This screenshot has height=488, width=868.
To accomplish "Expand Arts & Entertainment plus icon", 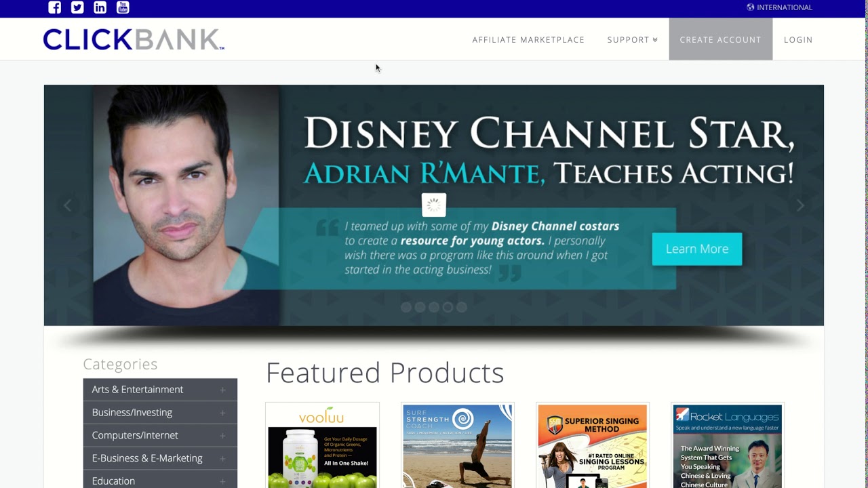I will 222,390.
